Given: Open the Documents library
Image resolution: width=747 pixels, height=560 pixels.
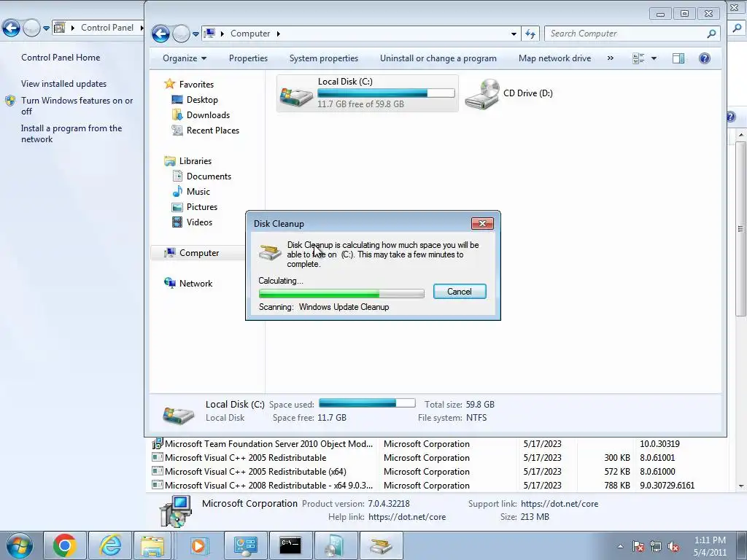Looking at the screenshot, I should [209, 176].
